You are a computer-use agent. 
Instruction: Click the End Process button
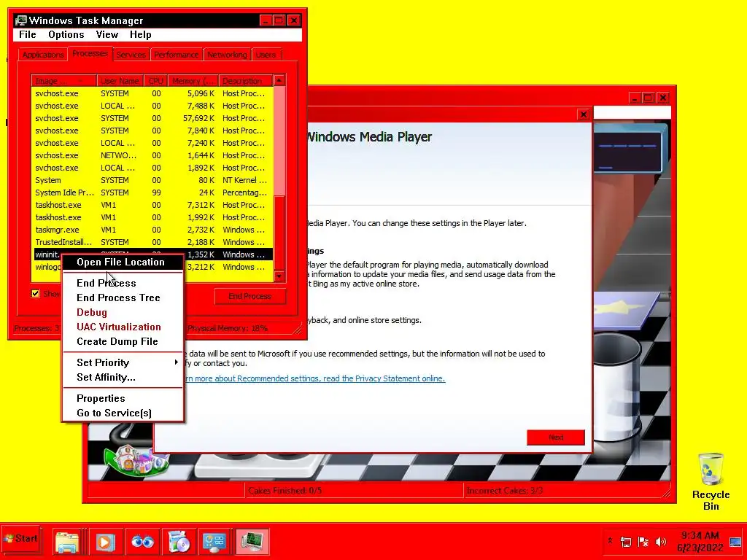[x=250, y=296]
